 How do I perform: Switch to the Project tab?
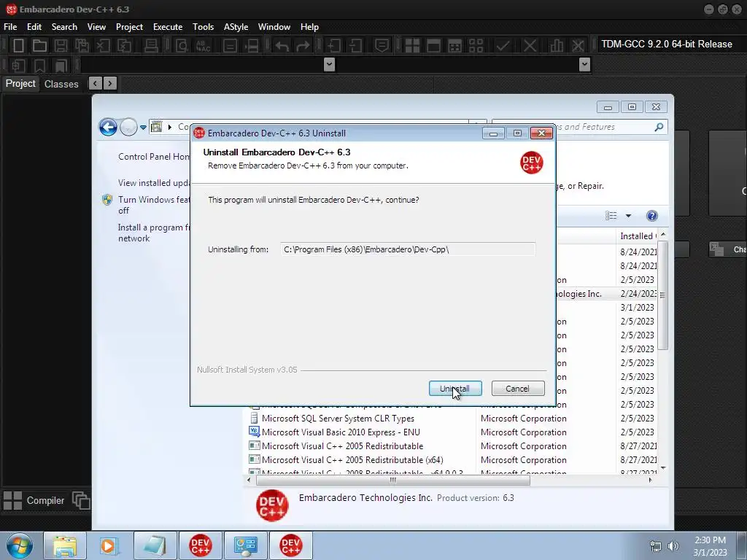point(20,83)
